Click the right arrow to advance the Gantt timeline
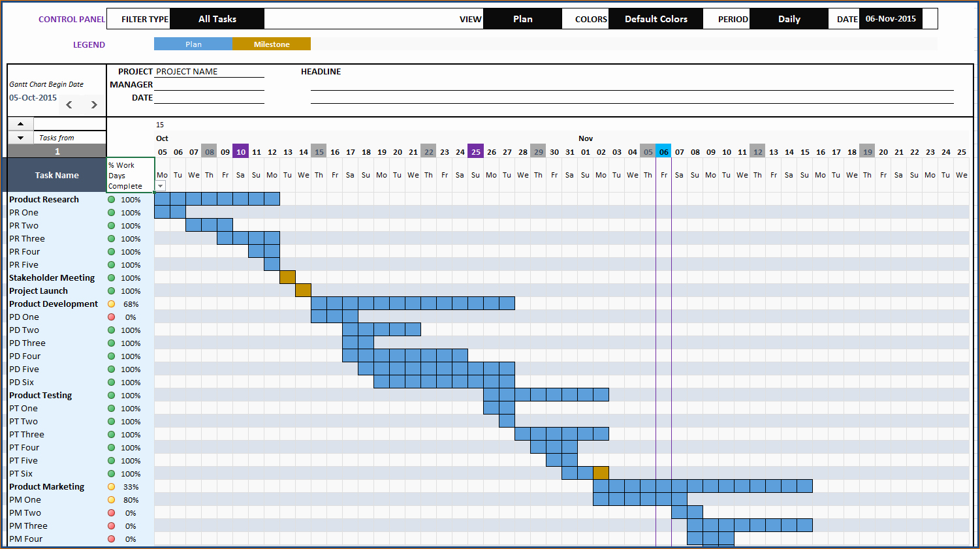980x549 pixels. coord(93,104)
